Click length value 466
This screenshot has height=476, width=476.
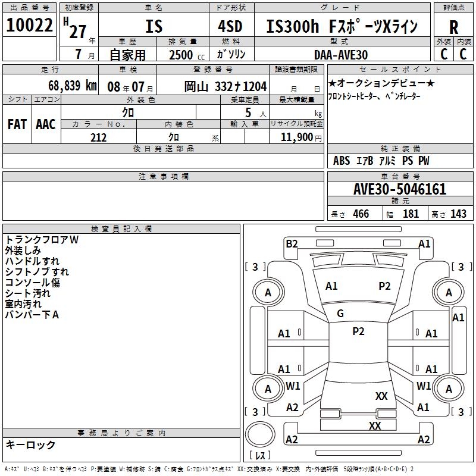pos(361,214)
